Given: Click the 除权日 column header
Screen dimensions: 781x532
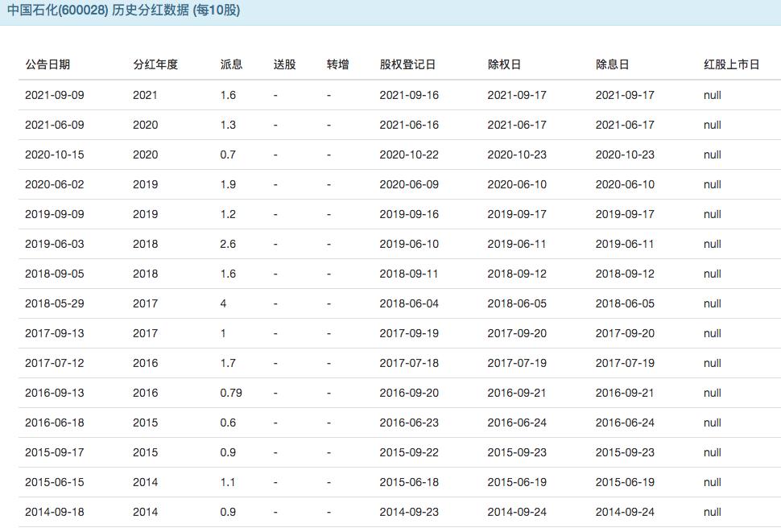Looking at the screenshot, I should point(504,64).
